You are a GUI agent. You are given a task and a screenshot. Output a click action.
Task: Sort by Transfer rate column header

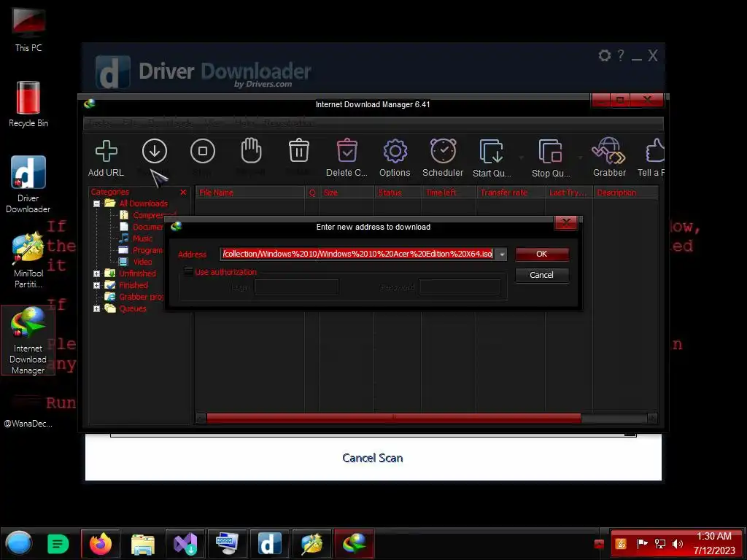511,192
